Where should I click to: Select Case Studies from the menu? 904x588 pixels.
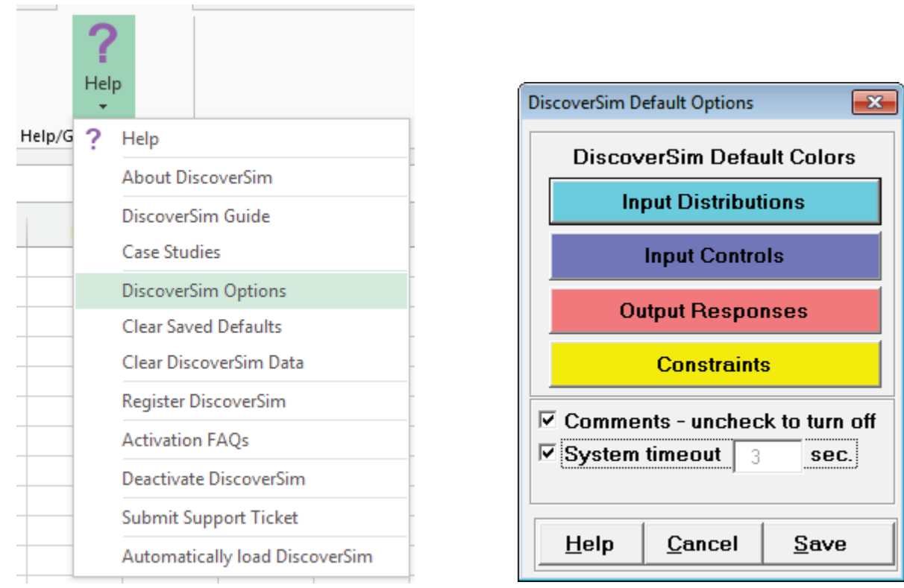172,252
